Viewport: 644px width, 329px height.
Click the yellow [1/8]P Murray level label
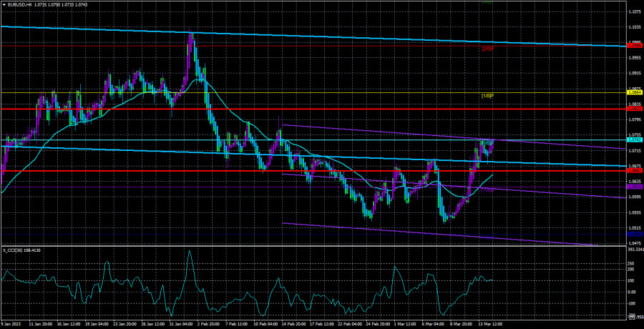click(x=487, y=96)
